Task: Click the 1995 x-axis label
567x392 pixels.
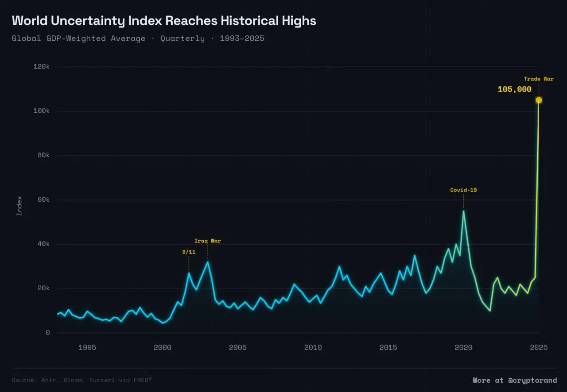Action: point(87,347)
